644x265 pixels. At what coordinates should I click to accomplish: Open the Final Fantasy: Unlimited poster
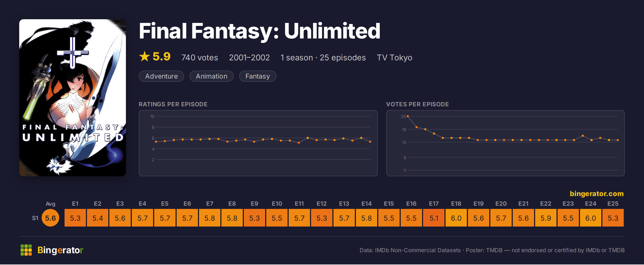73,98
